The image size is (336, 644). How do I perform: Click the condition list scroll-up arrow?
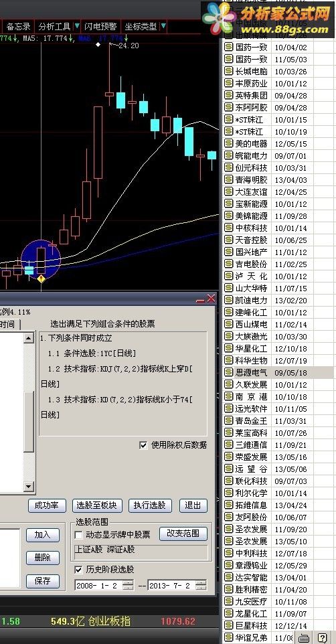tap(28, 337)
